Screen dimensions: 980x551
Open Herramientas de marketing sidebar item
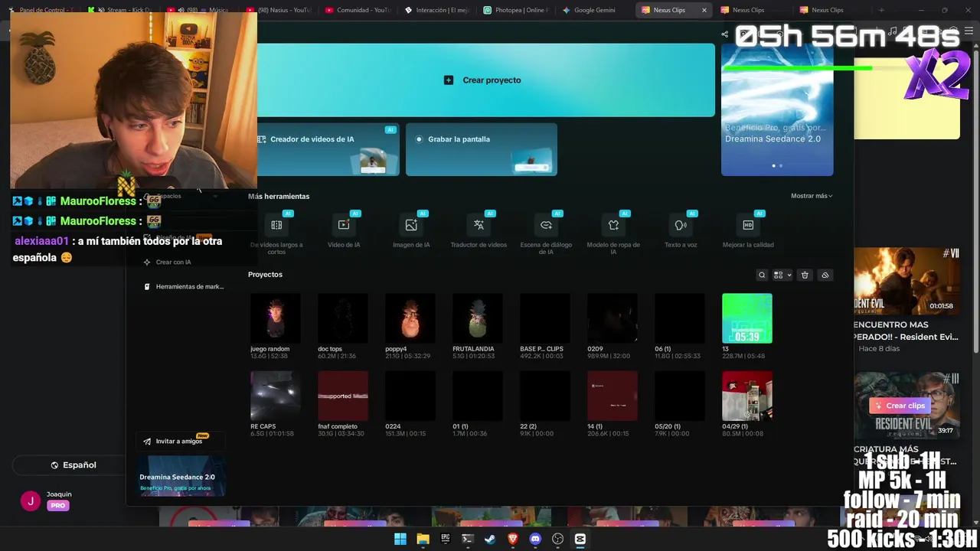(x=183, y=286)
